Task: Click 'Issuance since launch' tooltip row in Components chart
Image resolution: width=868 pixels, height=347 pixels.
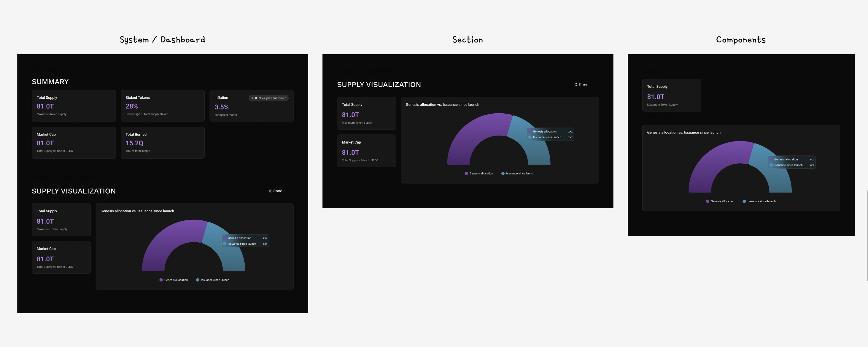Action: point(792,165)
